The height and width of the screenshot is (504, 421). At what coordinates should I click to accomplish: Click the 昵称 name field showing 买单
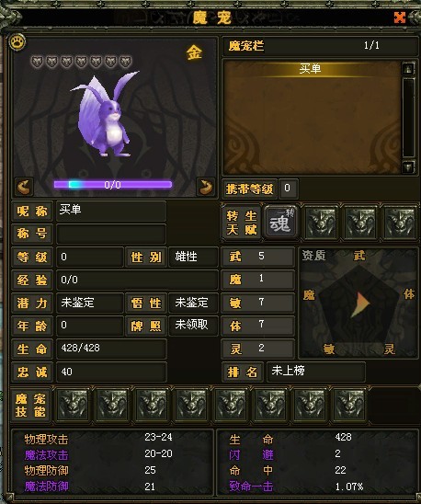click(x=111, y=211)
